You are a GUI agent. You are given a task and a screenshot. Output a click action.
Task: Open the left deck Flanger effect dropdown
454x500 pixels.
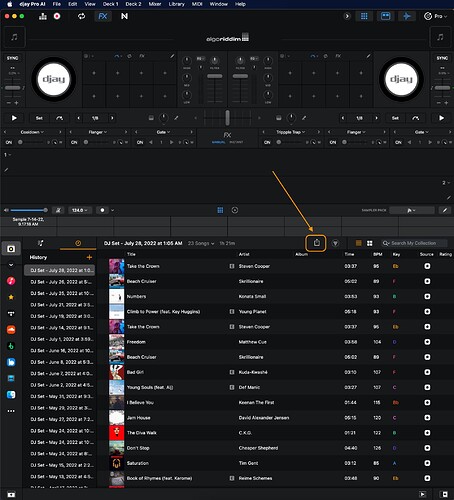click(x=97, y=132)
